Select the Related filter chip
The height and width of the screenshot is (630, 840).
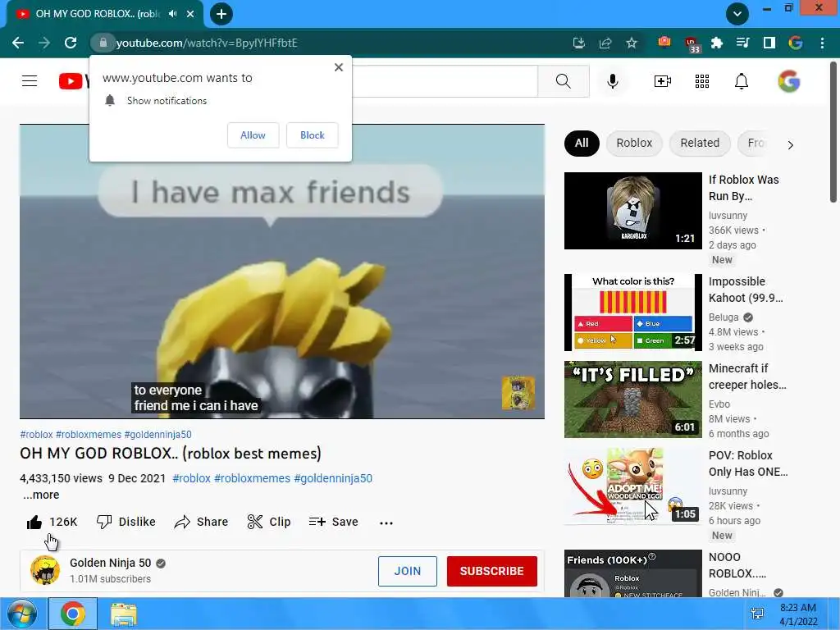[700, 143]
